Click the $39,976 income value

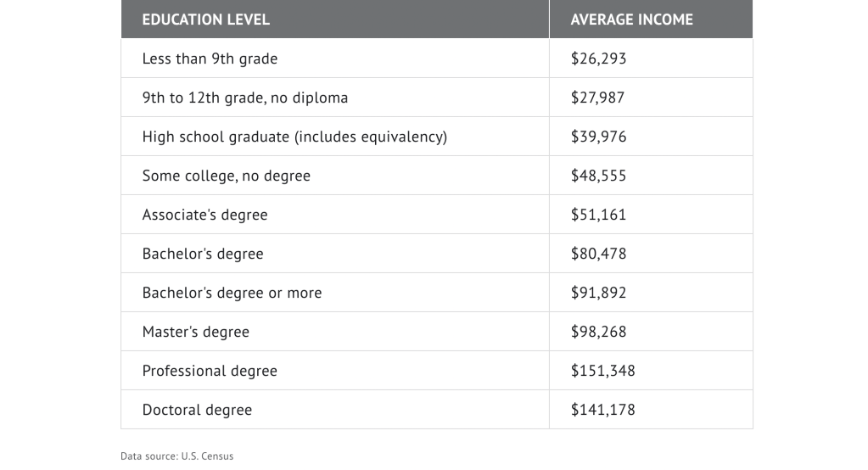click(598, 137)
